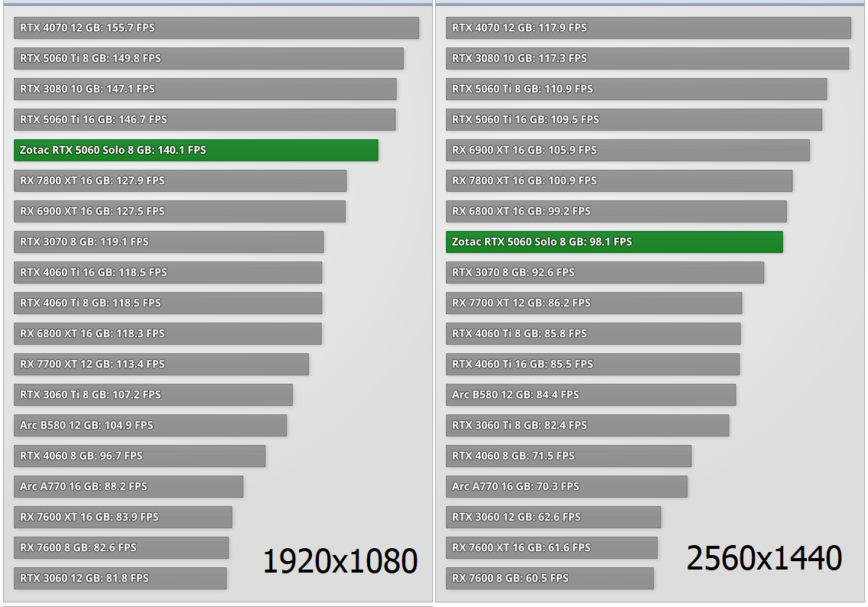Select the 'RX 7600 8 GB: 82.6 FPS' bar
This screenshot has height=607, width=868.
coord(121,548)
